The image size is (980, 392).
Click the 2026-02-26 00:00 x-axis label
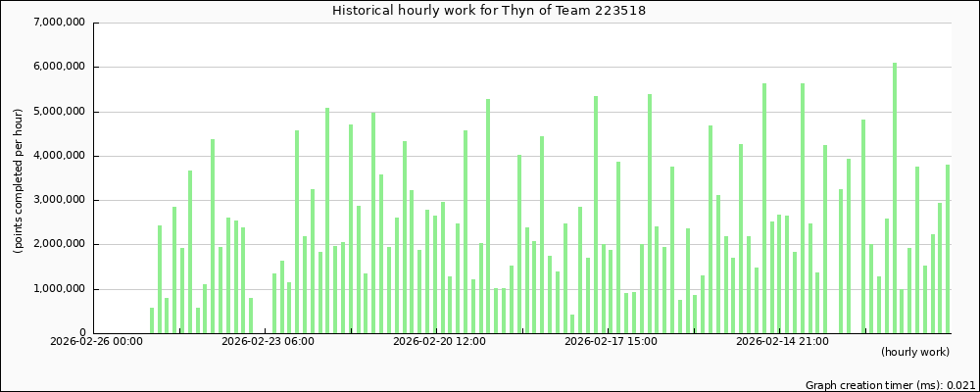96,342
